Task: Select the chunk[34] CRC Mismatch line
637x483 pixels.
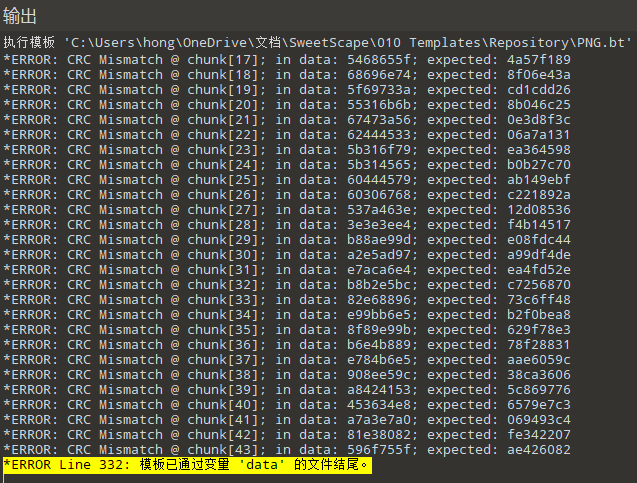Action: tap(287, 315)
